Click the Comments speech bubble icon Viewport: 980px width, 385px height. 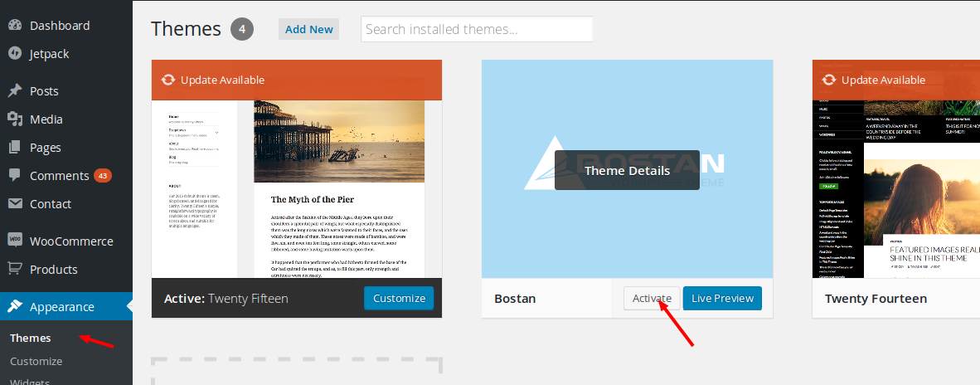(15, 176)
